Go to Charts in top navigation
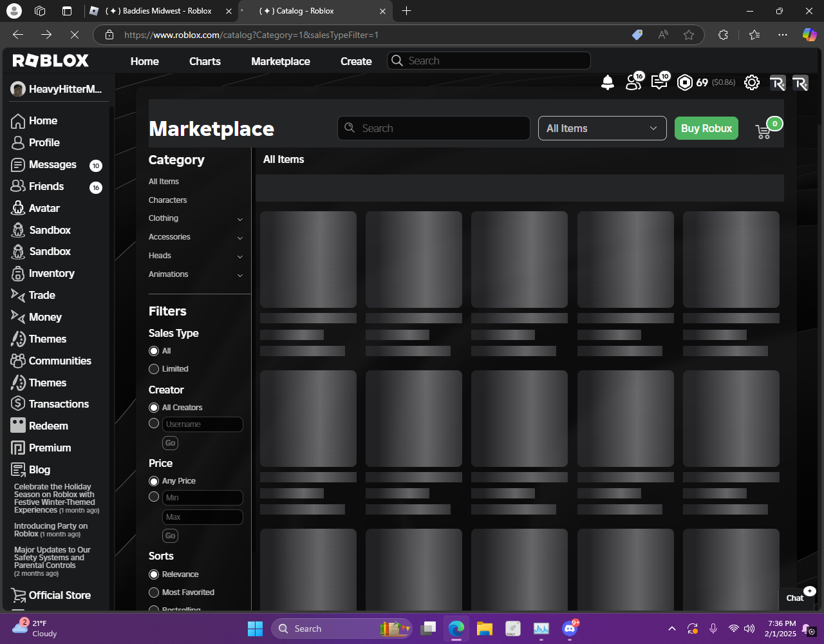Image resolution: width=824 pixels, height=644 pixels. coord(205,61)
